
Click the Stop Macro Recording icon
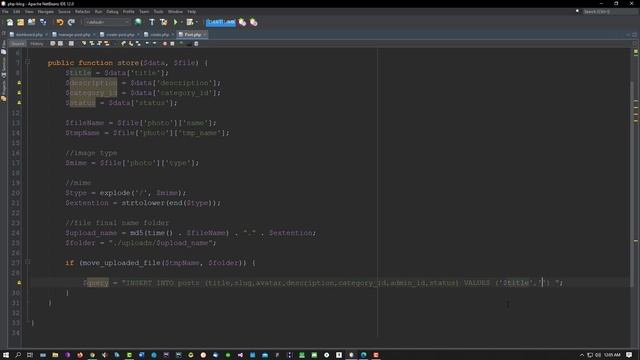[x=172, y=44]
